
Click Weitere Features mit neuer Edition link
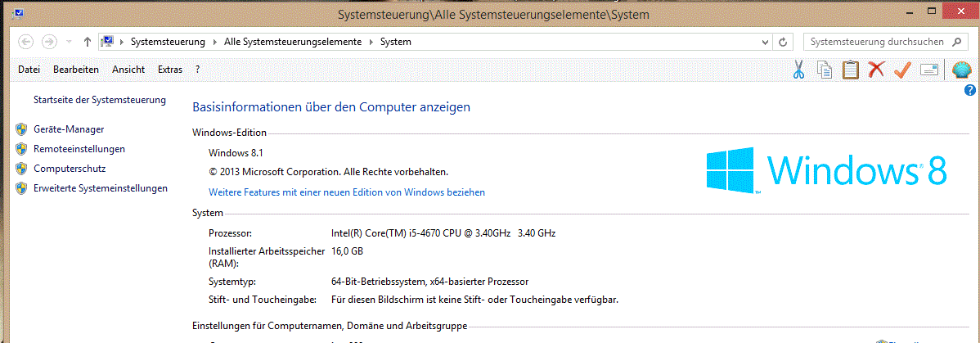click(x=347, y=192)
